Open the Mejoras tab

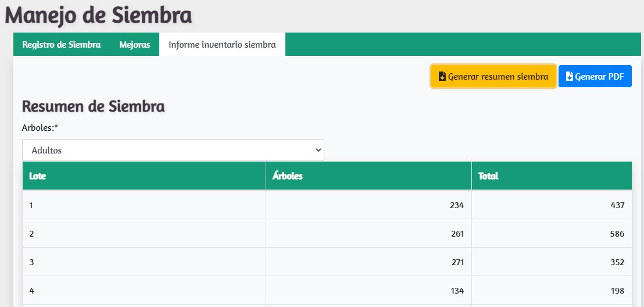pyautogui.click(x=135, y=45)
